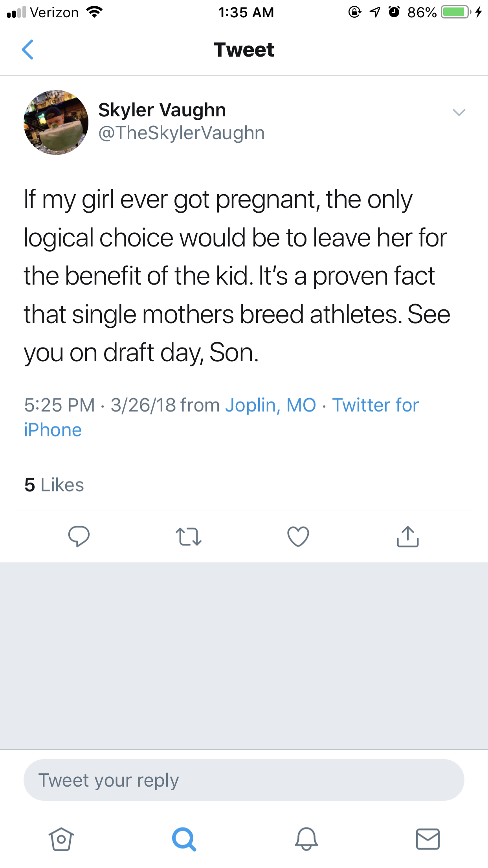Screen dimensions: 488x868
Task: Tap the battery indicator in status bar
Action: (455, 12)
